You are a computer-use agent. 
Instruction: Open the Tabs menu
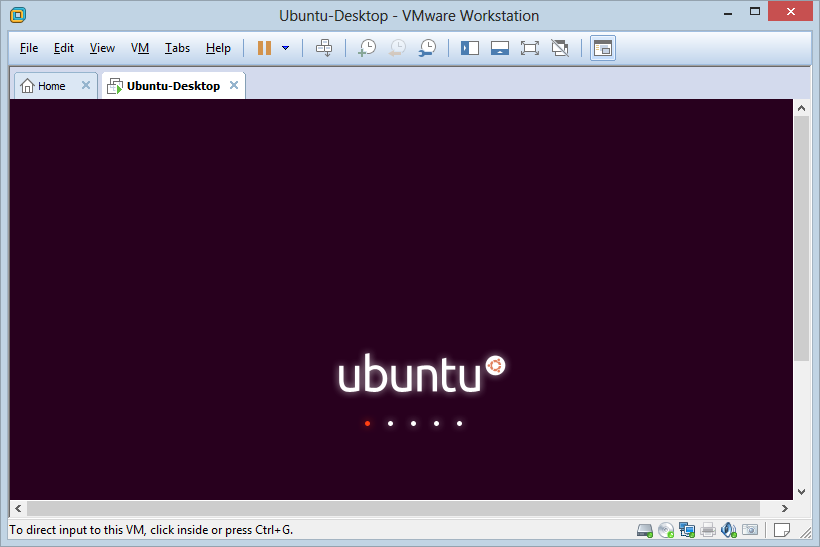point(177,48)
